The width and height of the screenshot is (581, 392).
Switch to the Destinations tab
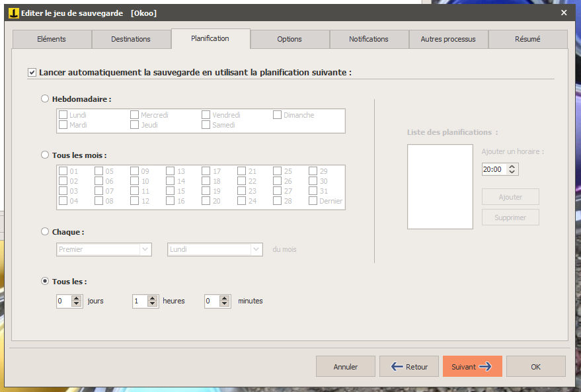point(131,39)
